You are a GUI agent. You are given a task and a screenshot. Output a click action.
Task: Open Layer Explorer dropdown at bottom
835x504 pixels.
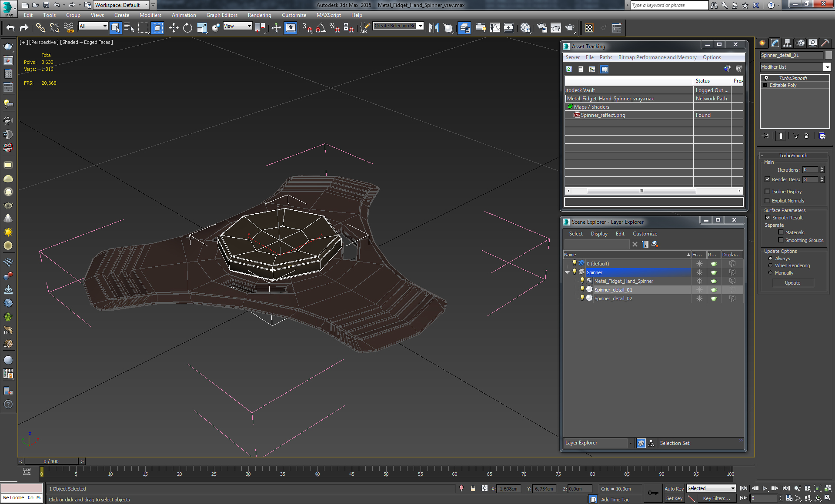(x=631, y=443)
